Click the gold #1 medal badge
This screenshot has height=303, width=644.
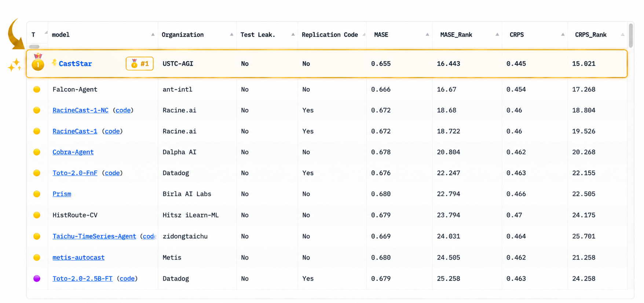[139, 64]
